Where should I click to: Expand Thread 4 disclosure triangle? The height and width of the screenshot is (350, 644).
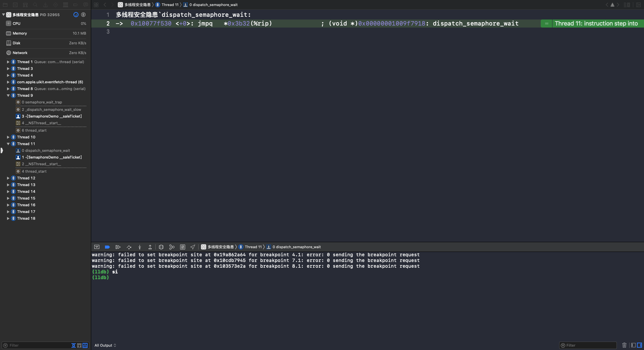(8, 75)
